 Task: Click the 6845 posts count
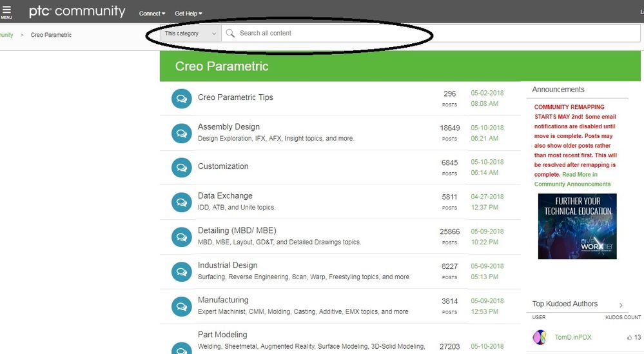(x=450, y=162)
